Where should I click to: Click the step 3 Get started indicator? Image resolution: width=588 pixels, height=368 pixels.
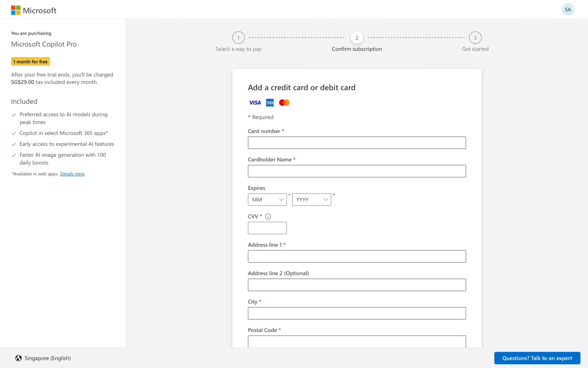click(x=475, y=38)
